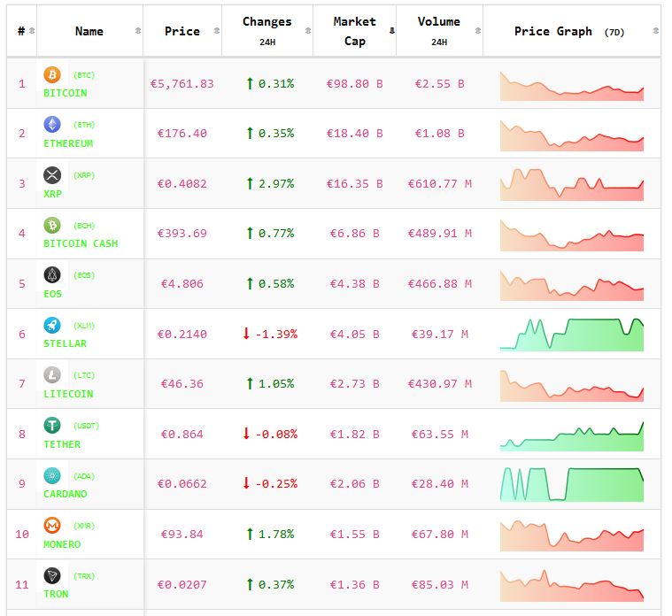Click the Stellar rocket icon
672x616 pixels.
pyautogui.click(x=52, y=325)
